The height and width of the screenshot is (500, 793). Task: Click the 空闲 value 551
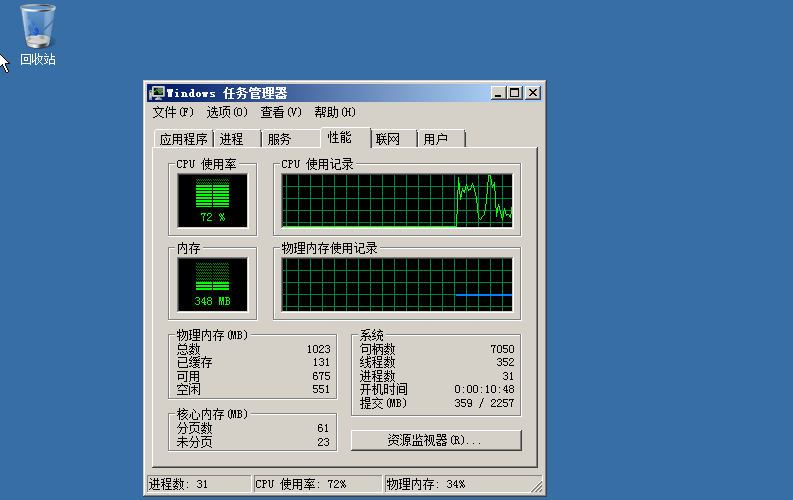pos(321,389)
